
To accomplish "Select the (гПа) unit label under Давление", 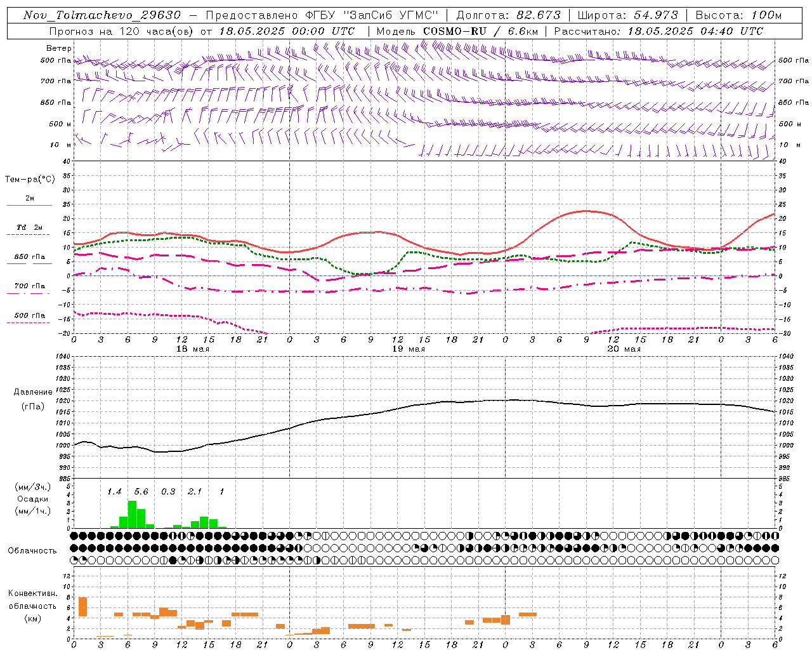I will pyautogui.click(x=32, y=407).
